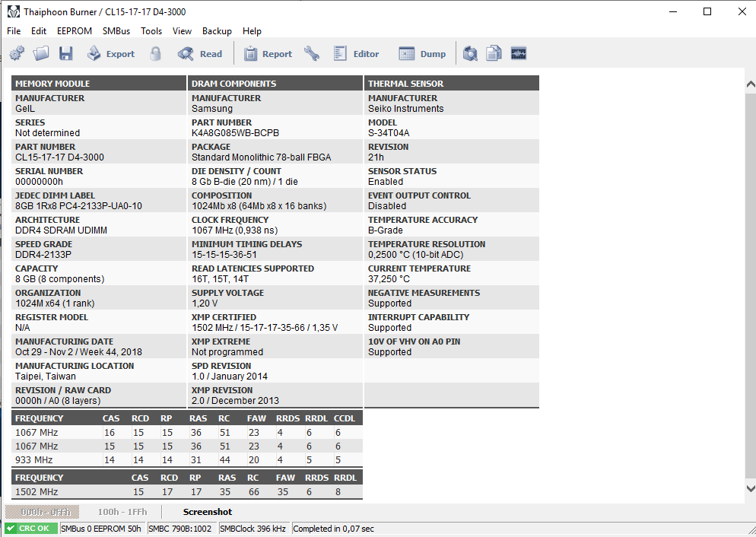Click the DRAM part number K4A8G085WB-BCPB

[x=235, y=133]
